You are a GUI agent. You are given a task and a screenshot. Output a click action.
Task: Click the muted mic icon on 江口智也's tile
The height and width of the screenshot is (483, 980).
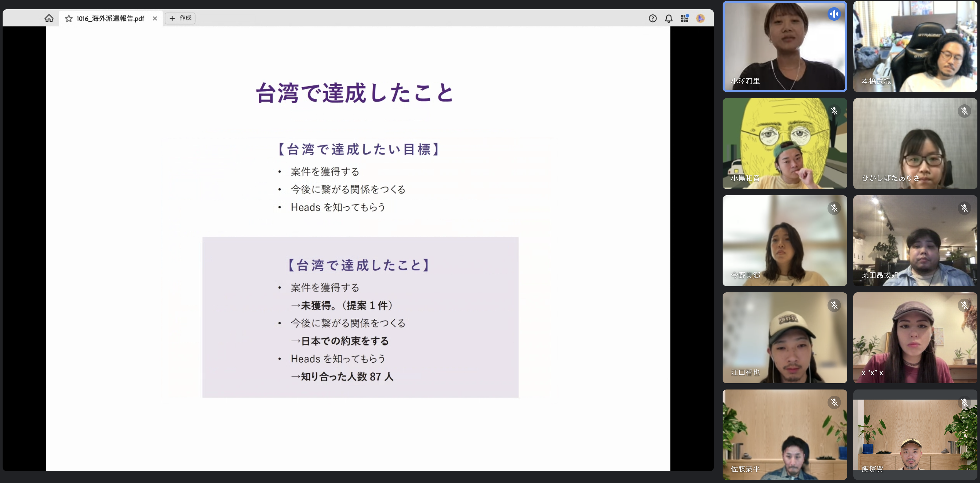(x=834, y=305)
